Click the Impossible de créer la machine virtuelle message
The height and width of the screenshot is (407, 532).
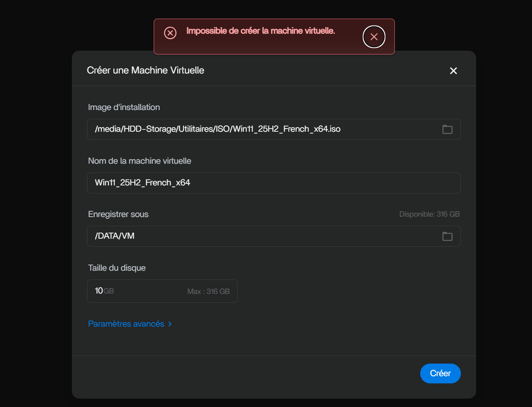[x=260, y=31]
